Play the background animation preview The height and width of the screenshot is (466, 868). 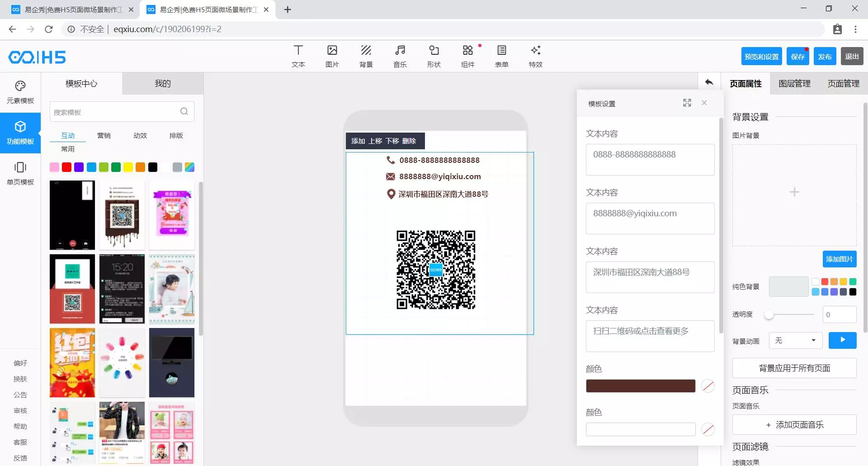(842, 340)
